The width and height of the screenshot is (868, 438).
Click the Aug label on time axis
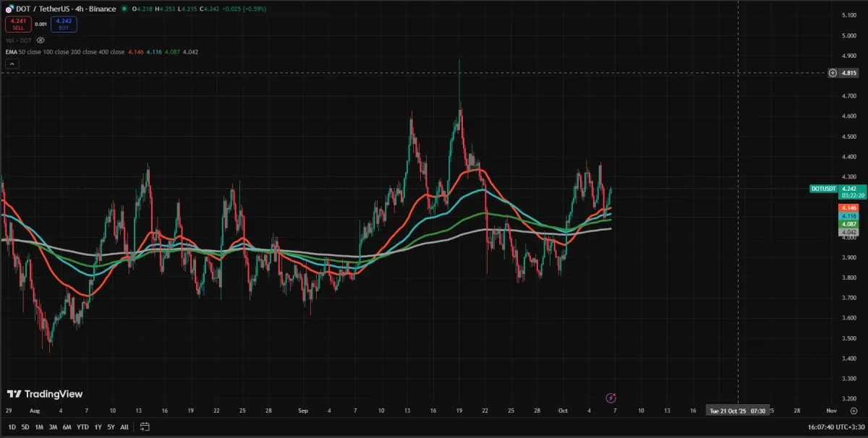[x=33, y=410]
